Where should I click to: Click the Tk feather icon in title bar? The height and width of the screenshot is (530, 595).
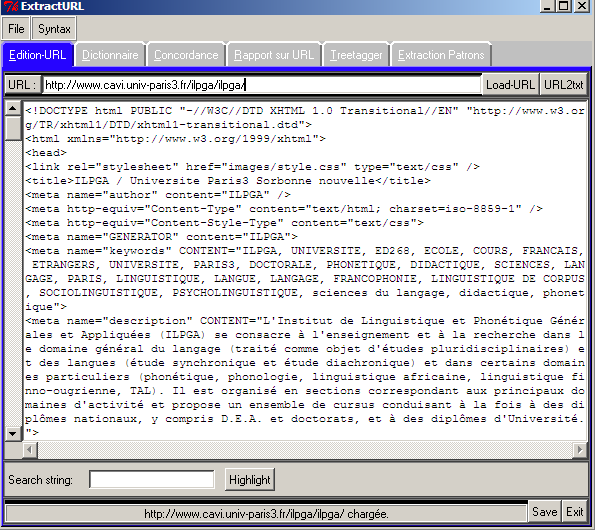[x=11, y=6]
